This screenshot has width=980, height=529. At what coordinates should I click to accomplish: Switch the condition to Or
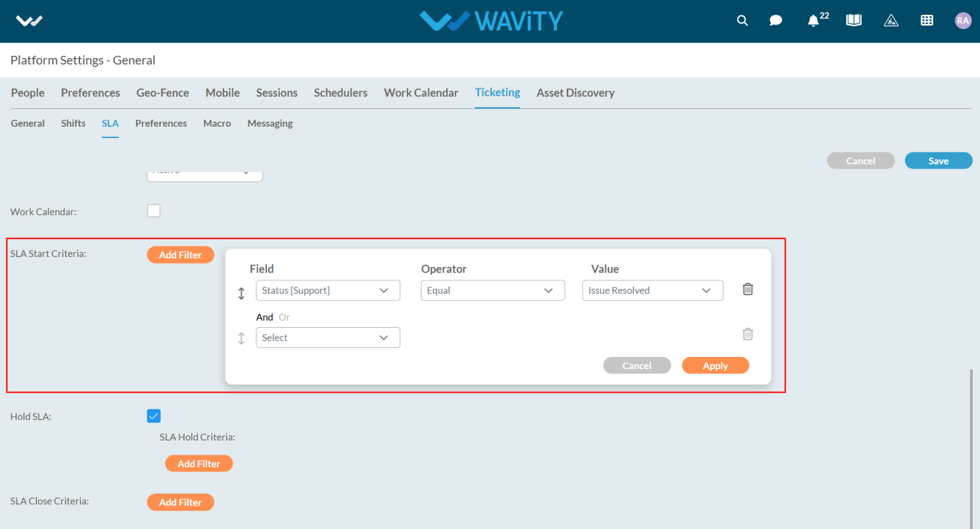coord(284,317)
